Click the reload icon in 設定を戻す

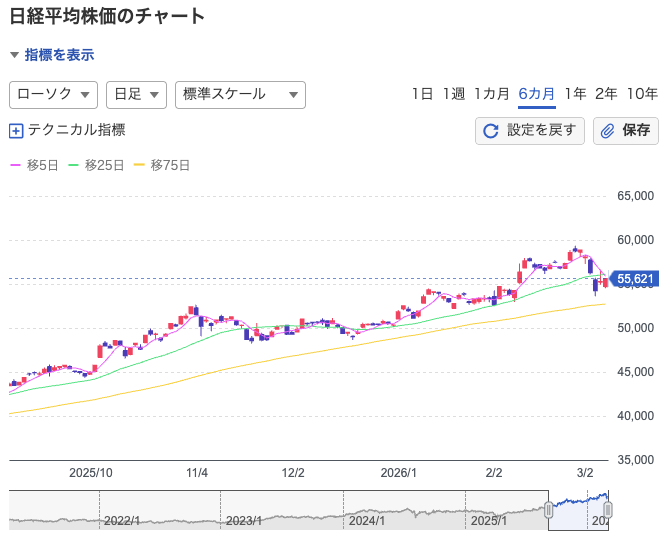[491, 131]
